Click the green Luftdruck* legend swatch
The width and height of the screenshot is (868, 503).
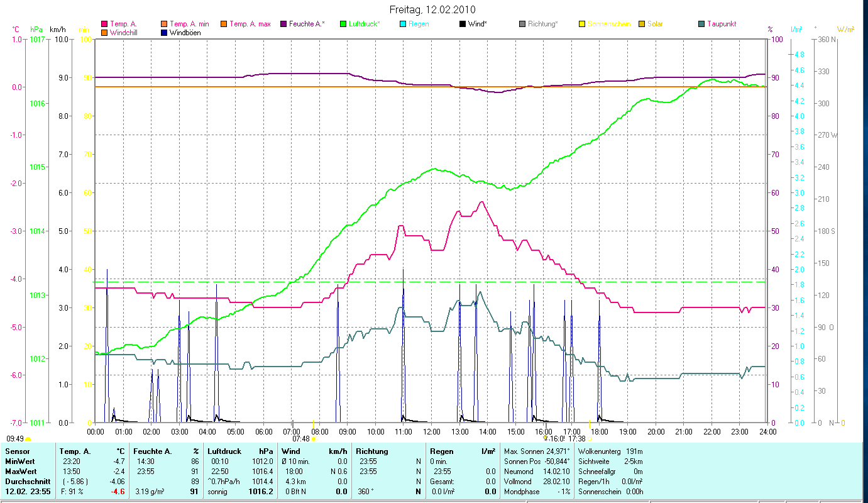tap(343, 24)
